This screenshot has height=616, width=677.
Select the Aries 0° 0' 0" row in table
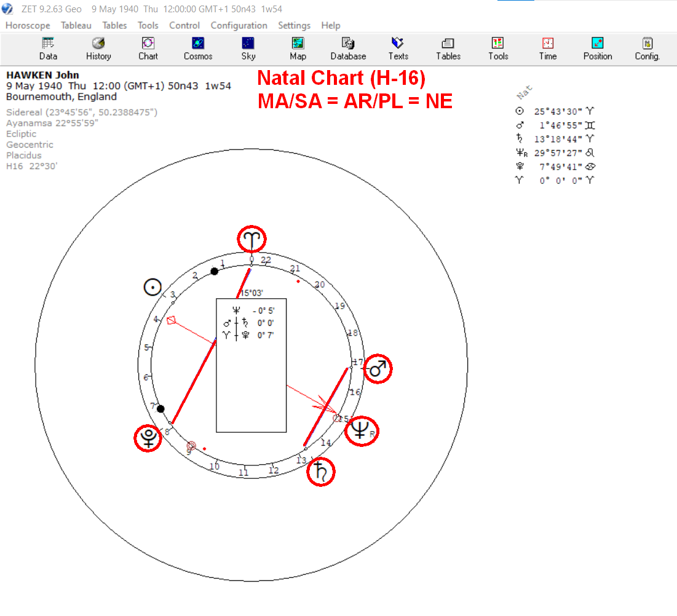click(555, 181)
